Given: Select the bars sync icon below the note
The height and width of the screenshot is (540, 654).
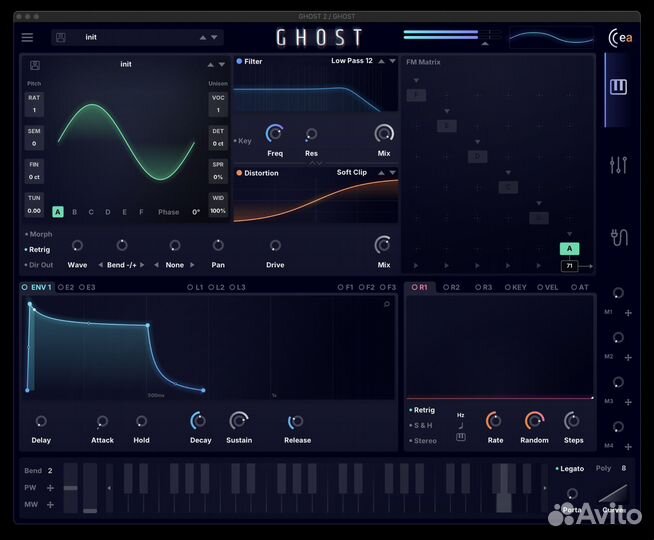Looking at the screenshot, I should click(461, 437).
